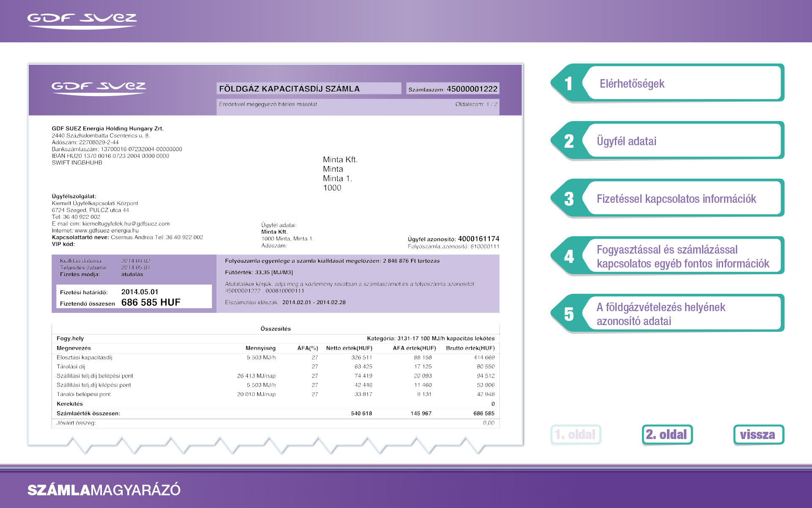Click the Fűtőérték 33,35 line
This screenshot has height=508, width=812.
click(x=259, y=272)
